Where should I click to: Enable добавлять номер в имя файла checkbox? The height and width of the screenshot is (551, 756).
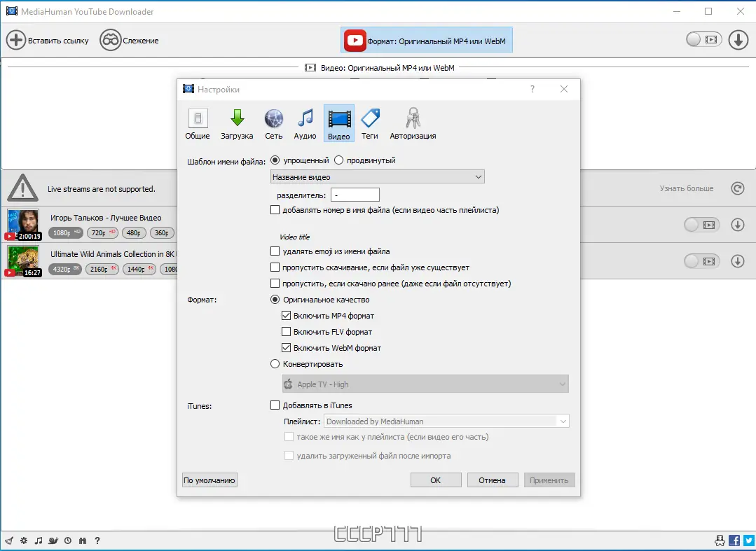coord(275,210)
